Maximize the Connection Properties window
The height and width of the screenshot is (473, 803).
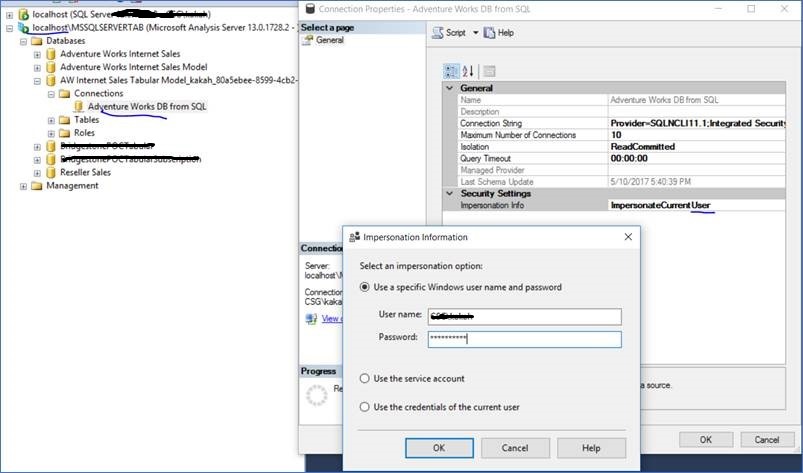coord(751,9)
